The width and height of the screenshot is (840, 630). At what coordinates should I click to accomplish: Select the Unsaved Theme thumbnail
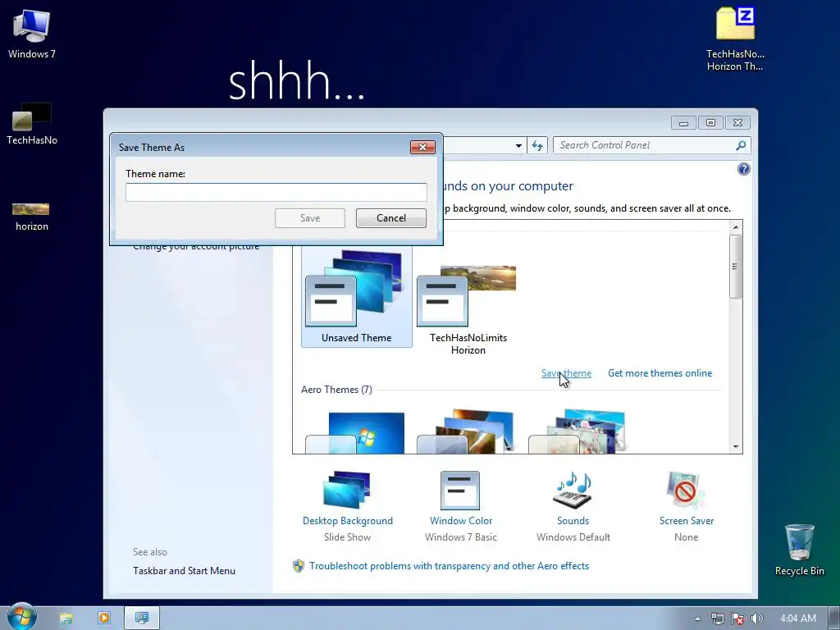tap(357, 296)
